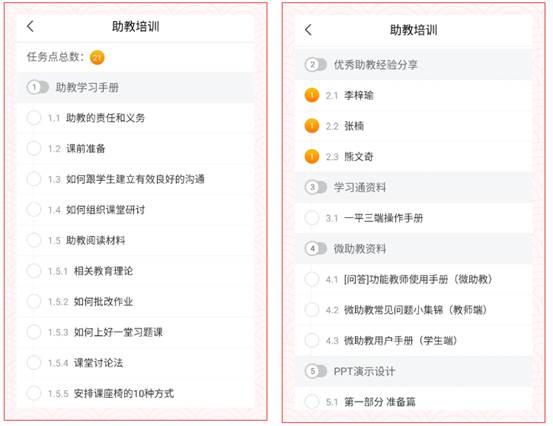
Task: Open 5.1 第一部分 准备篇 lesson
Action: click(x=414, y=402)
